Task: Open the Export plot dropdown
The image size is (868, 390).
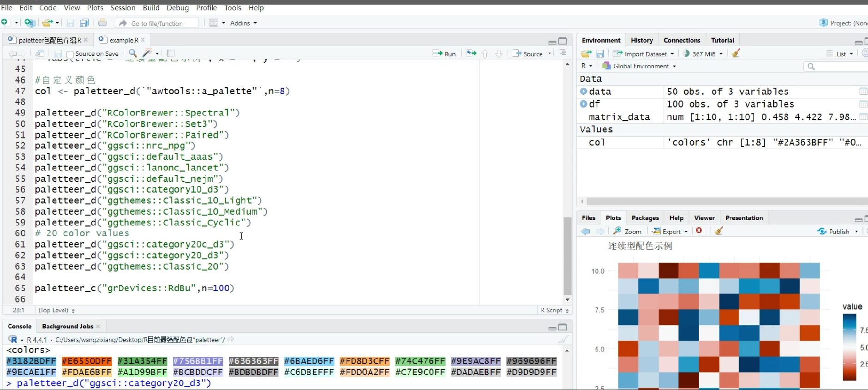Action: coord(670,231)
